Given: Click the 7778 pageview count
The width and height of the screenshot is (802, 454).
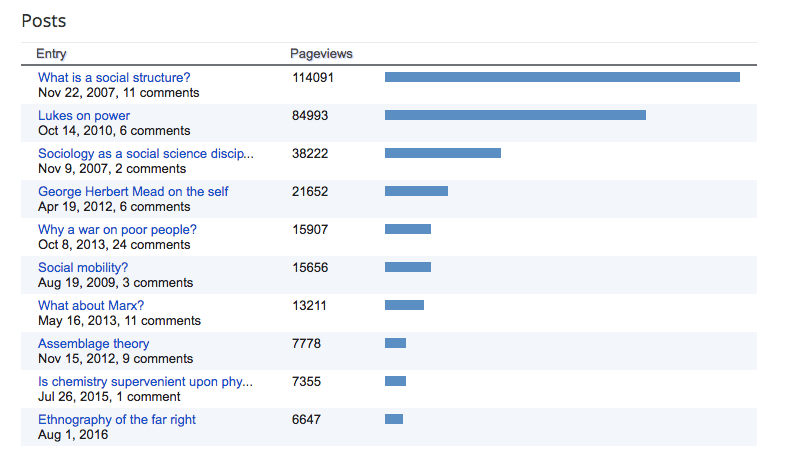Looking at the screenshot, I should pyautogui.click(x=306, y=343).
